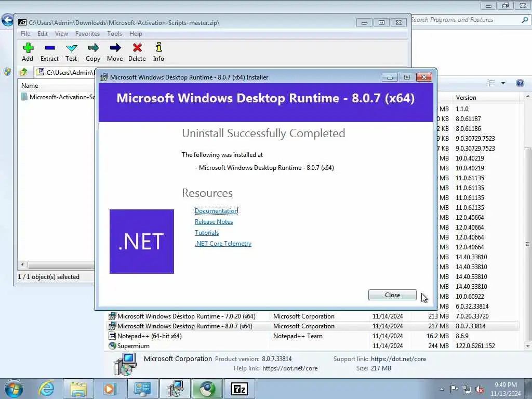Open the view options dropdown arrow
532x399 pixels.
click(x=503, y=83)
